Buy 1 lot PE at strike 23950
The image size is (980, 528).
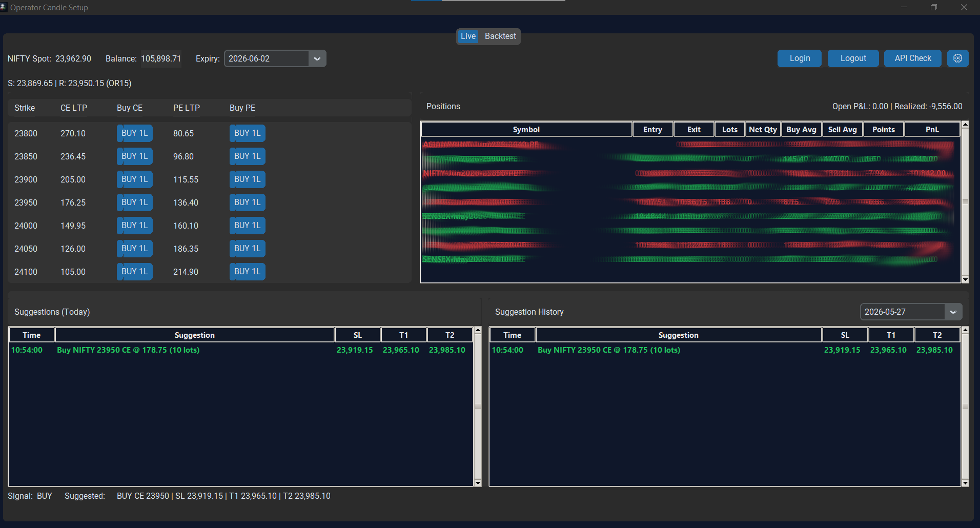[248, 202]
